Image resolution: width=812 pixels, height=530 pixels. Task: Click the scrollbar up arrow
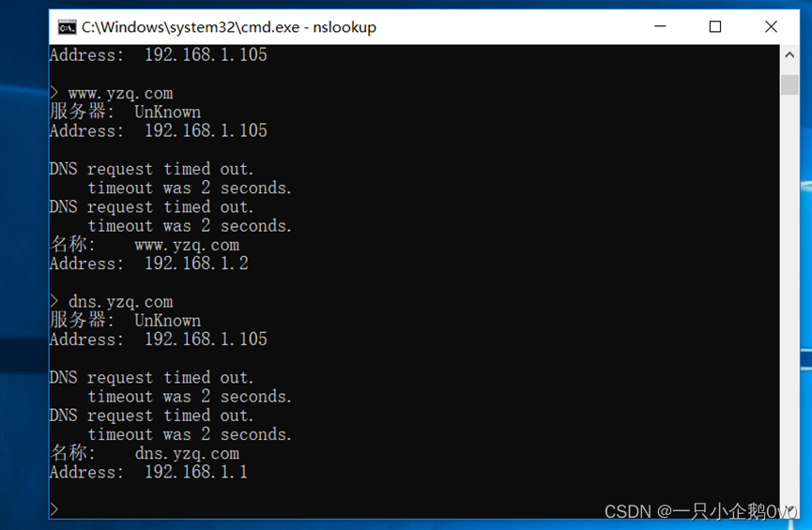pyautogui.click(x=789, y=54)
